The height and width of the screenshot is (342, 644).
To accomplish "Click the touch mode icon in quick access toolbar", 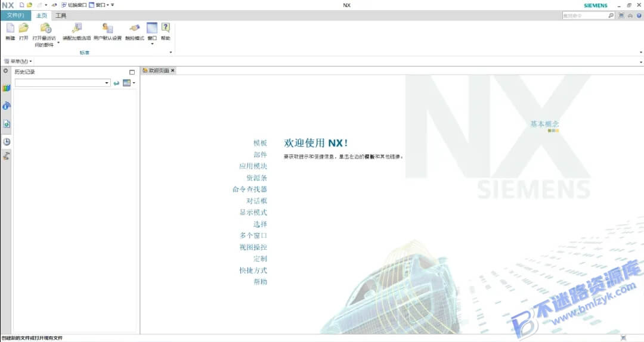I will [54, 5].
